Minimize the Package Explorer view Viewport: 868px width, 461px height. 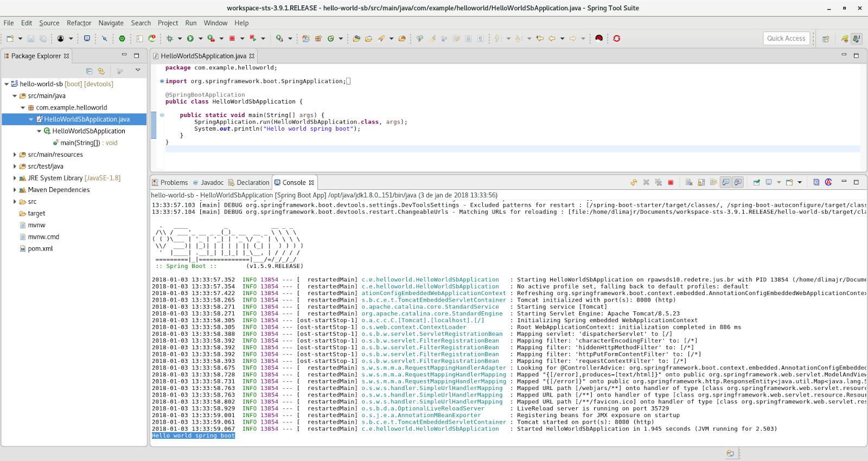(124, 55)
